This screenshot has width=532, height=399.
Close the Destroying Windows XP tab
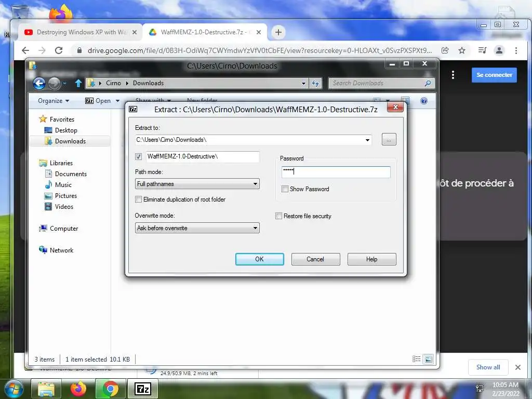pos(135,32)
